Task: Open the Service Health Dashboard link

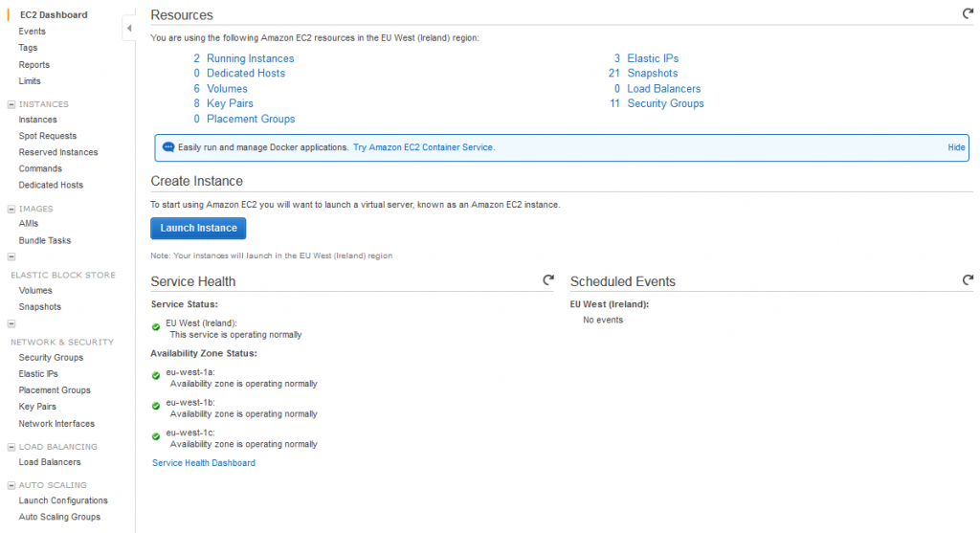Action: tap(204, 463)
